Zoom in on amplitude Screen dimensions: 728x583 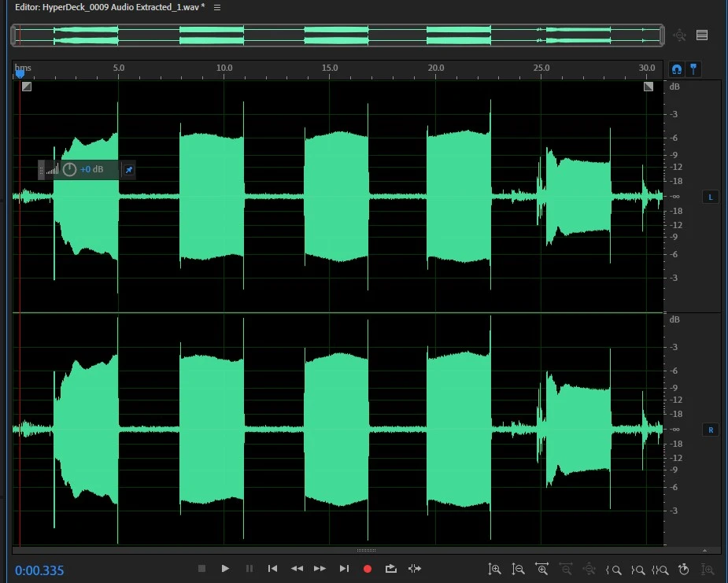pos(495,569)
